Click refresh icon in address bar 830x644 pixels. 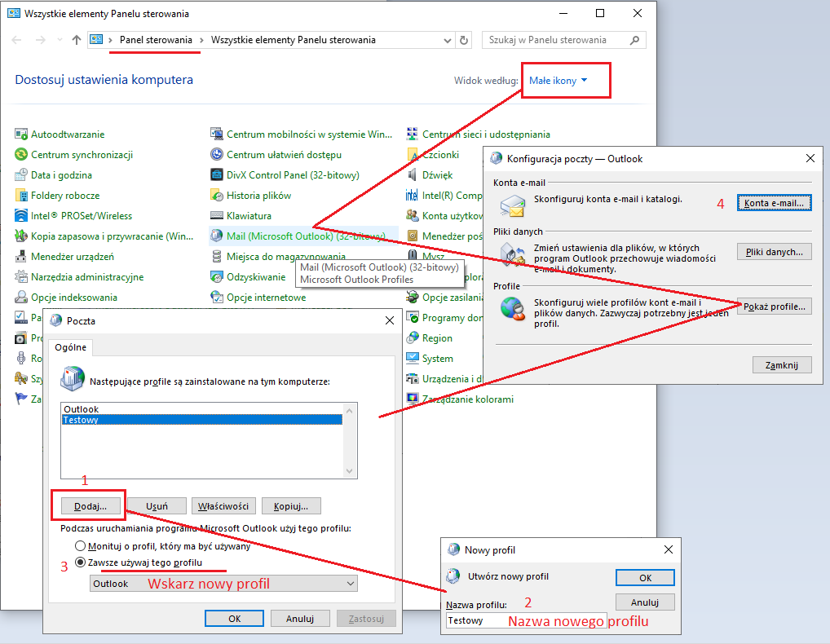(464, 40)
